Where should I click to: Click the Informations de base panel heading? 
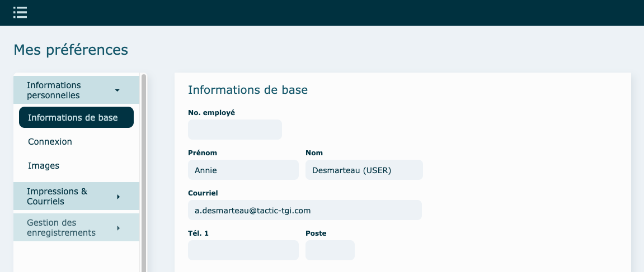(x=247, y=89)
